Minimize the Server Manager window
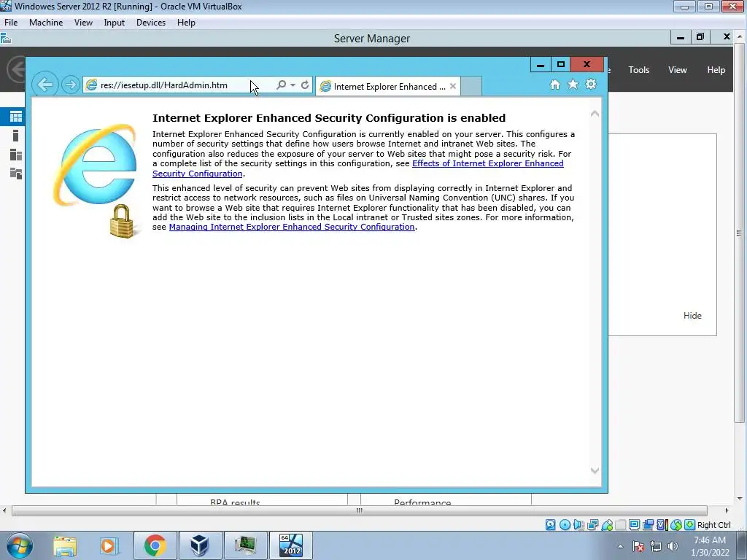The width and height of the screenshot is (747, 560). pyautogui.click(x=681, y=36)
